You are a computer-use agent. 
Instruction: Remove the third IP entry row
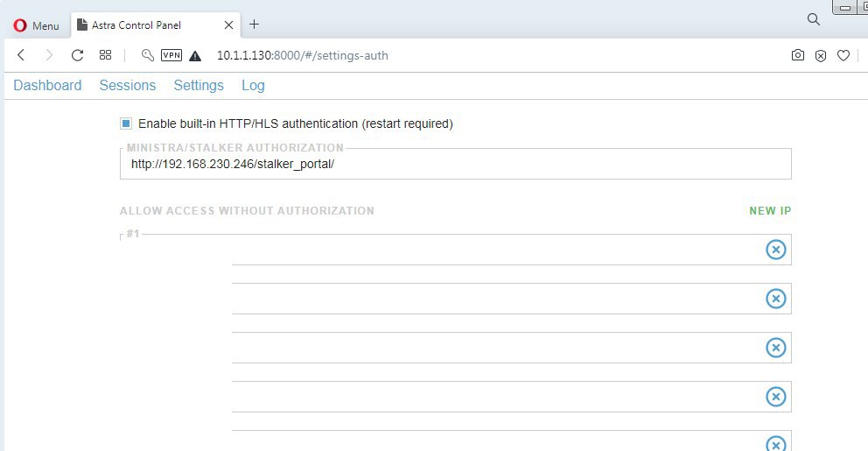click(x=775, y=348)
